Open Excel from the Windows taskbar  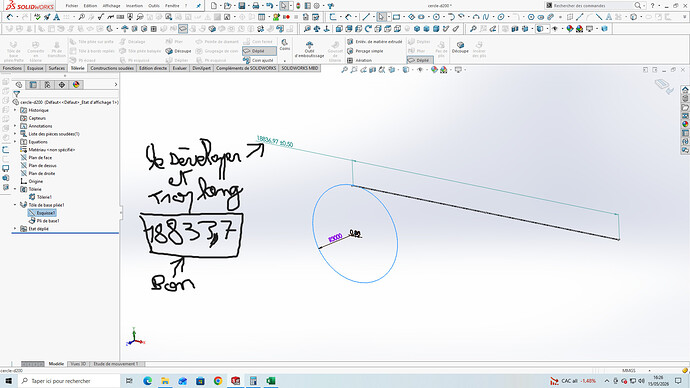tap(271, 381)
